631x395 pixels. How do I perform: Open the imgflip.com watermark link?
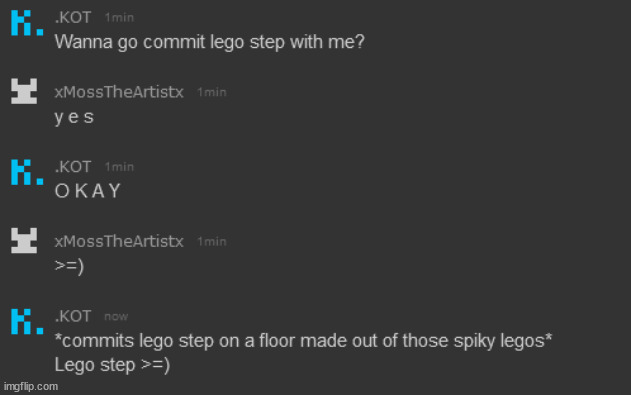tap(31, 387)
